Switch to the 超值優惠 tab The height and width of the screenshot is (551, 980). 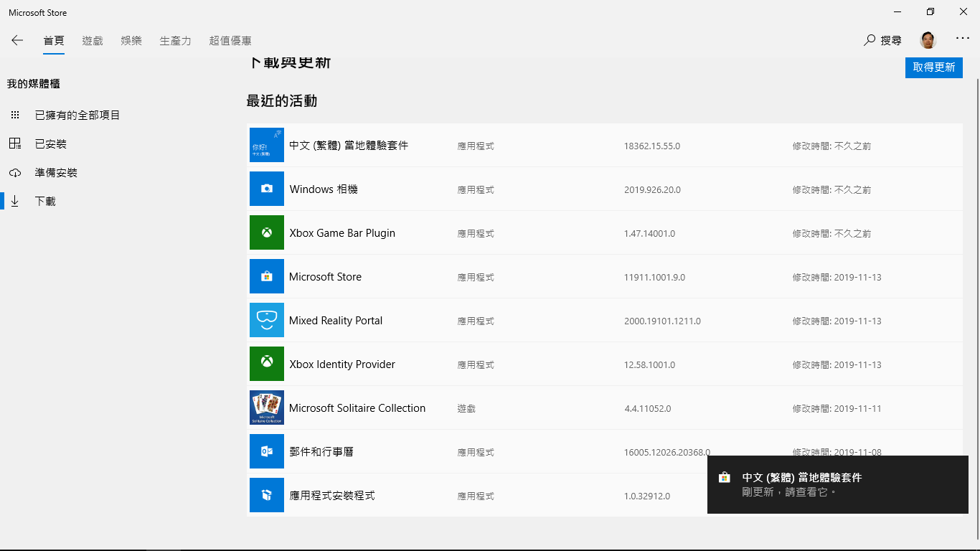tap(230, 41)
